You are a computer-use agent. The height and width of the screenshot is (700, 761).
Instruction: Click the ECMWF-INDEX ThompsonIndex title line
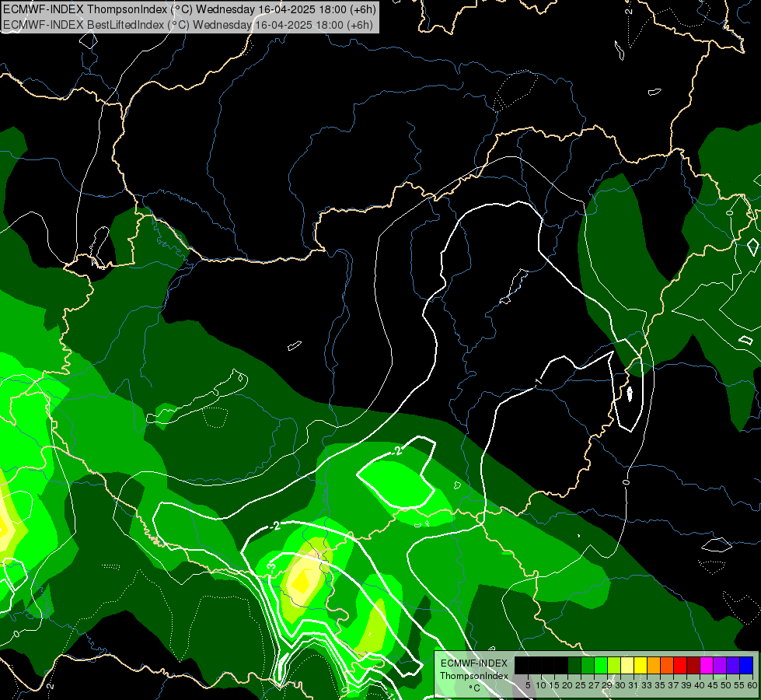point(189,9)
